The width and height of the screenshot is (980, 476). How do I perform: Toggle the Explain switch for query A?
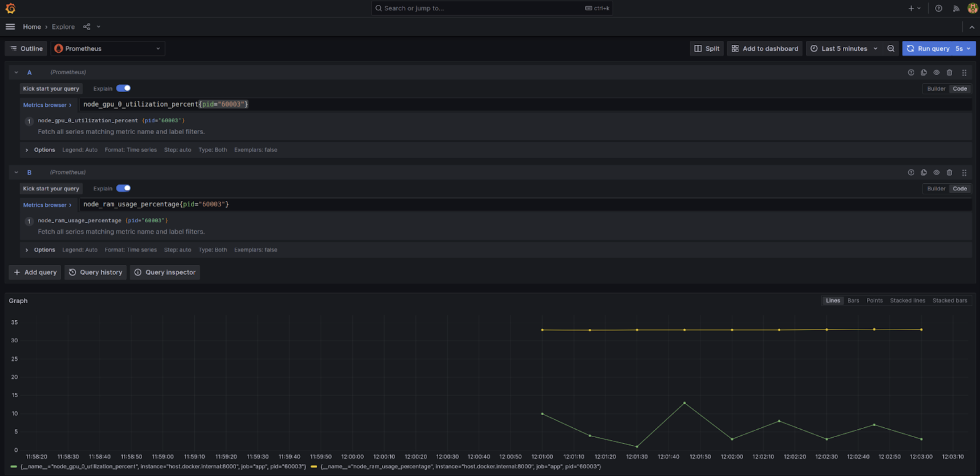[124, 88]
